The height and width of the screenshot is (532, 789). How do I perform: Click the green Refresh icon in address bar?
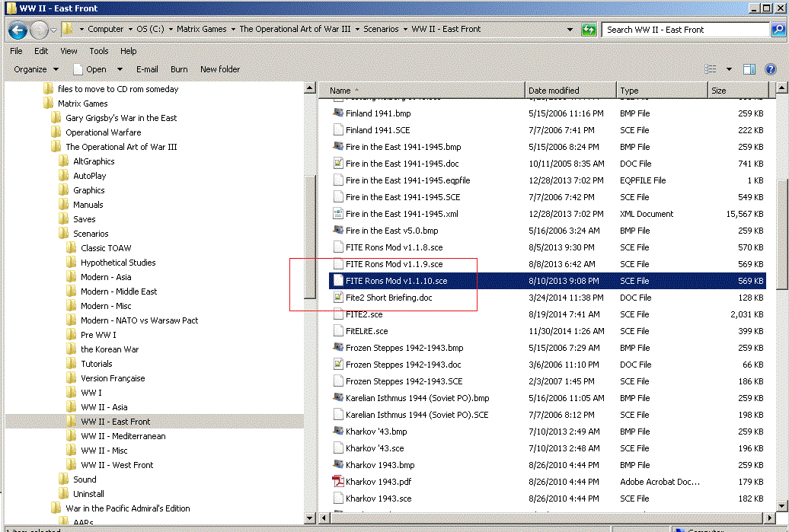click(x=588, y=30)
